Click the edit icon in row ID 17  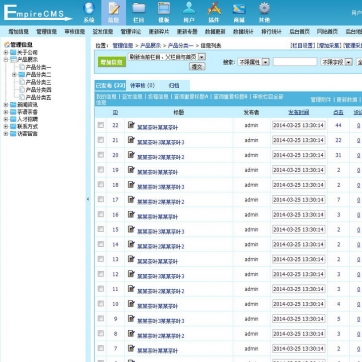coord(131,199)
